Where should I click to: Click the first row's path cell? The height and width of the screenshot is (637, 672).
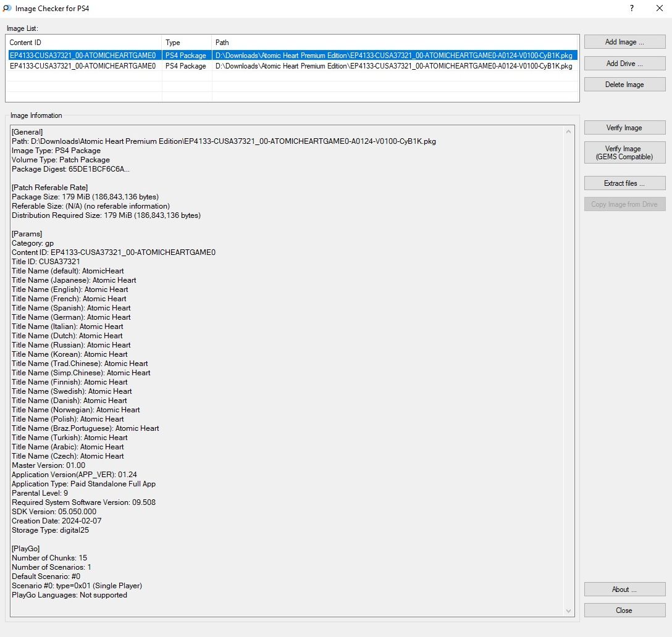[394, 56]
